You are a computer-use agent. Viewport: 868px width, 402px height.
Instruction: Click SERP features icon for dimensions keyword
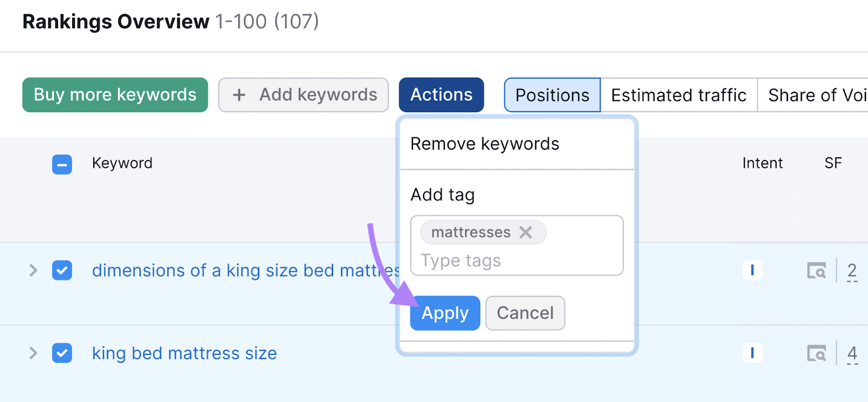(x=816, y=270)
